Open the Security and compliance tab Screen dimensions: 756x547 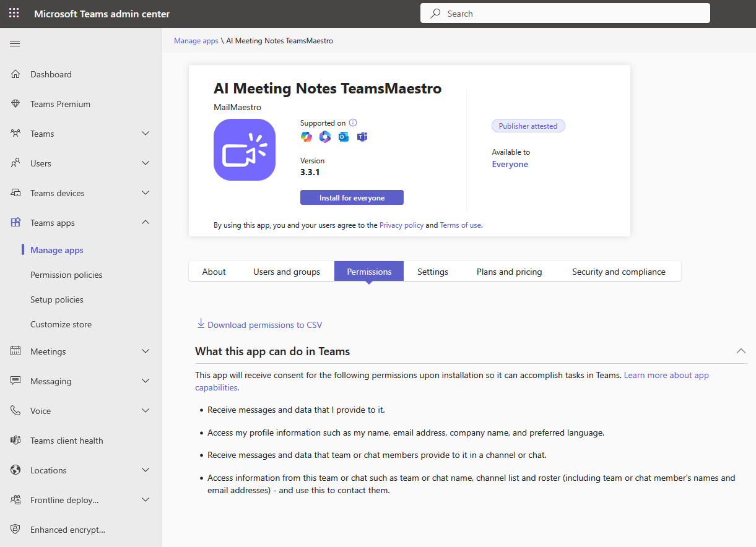point(619,272)
